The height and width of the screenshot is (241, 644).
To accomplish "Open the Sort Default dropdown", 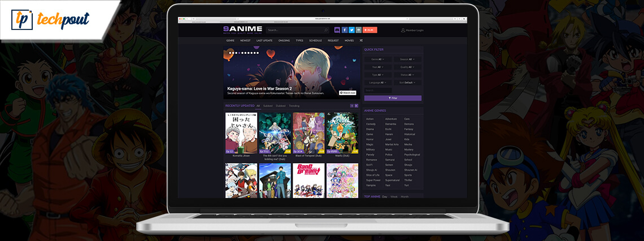I will pos(407,83).
